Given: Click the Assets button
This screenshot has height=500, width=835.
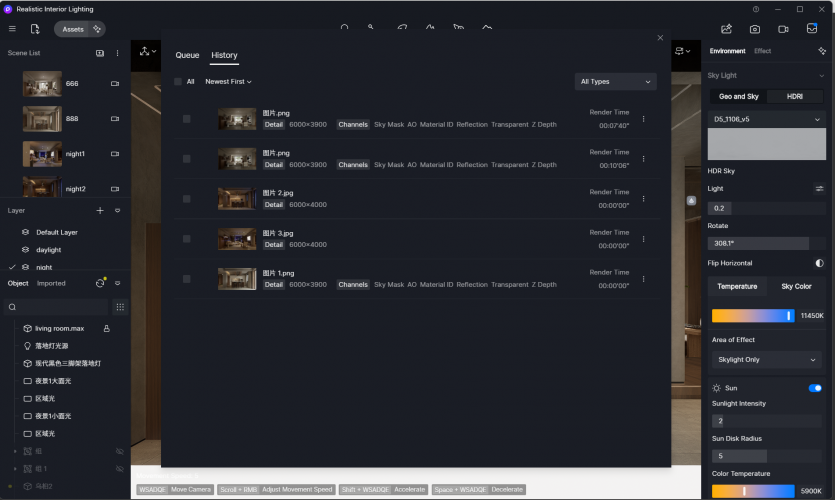Looking at the screenshot, I should pos(73,29).
